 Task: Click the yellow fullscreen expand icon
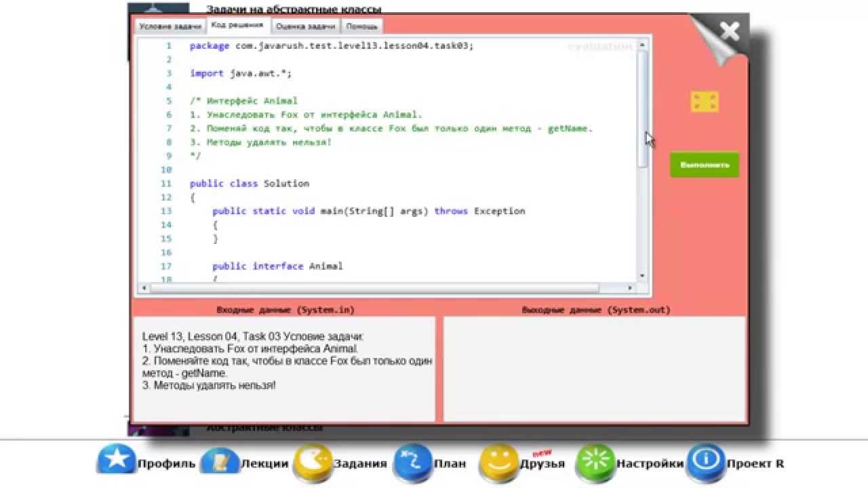pos(705,102)
